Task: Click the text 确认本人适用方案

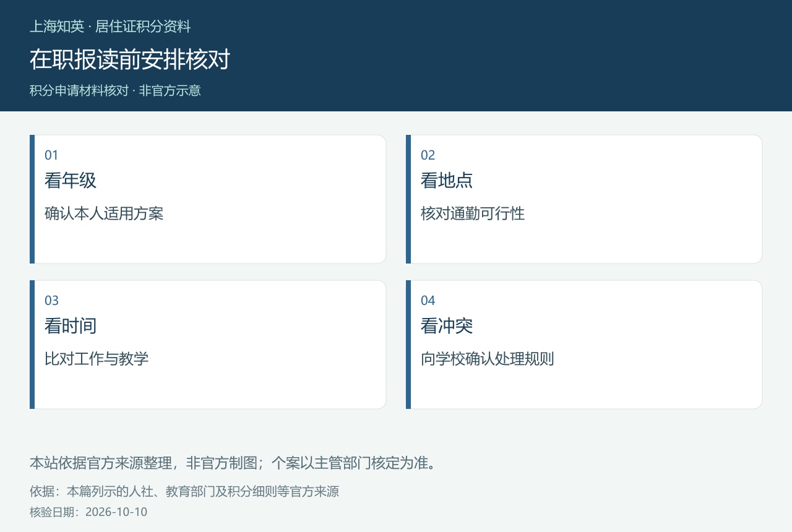Action: tap(104, 214)
